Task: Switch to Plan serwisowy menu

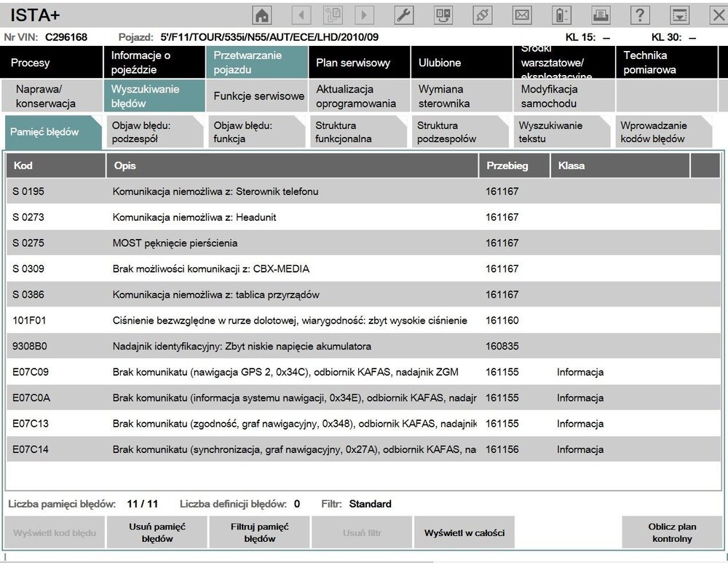Action: [x=359, y=62]
